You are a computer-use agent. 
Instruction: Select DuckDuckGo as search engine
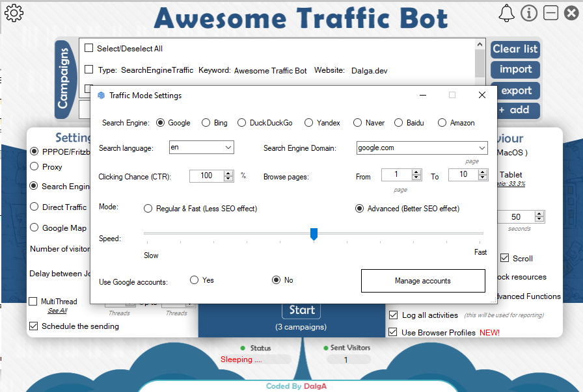click(241, 123)
